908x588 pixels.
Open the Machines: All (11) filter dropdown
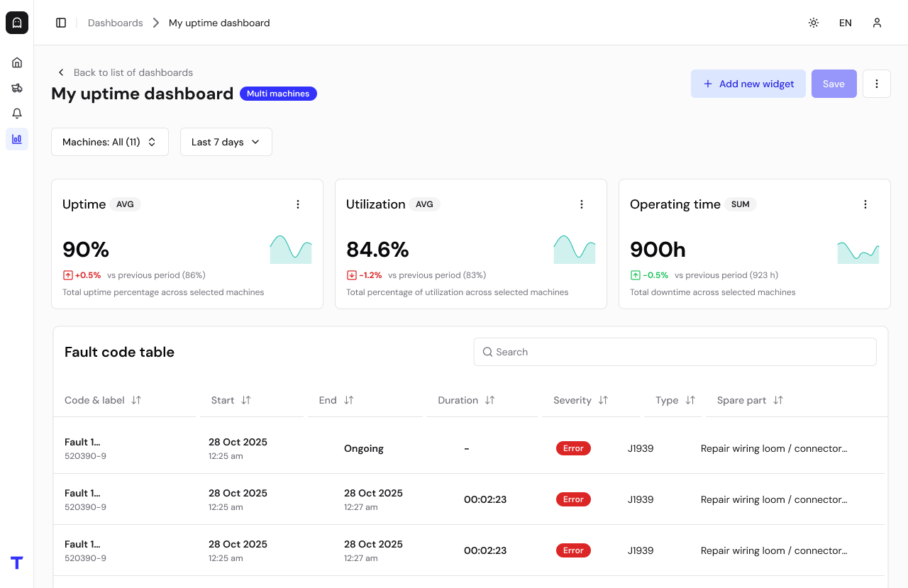tap(109, 142)
